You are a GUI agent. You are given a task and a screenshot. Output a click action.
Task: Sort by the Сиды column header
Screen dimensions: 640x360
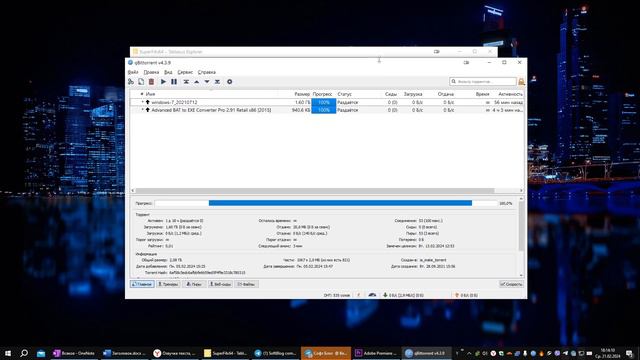tap(391, 94)
